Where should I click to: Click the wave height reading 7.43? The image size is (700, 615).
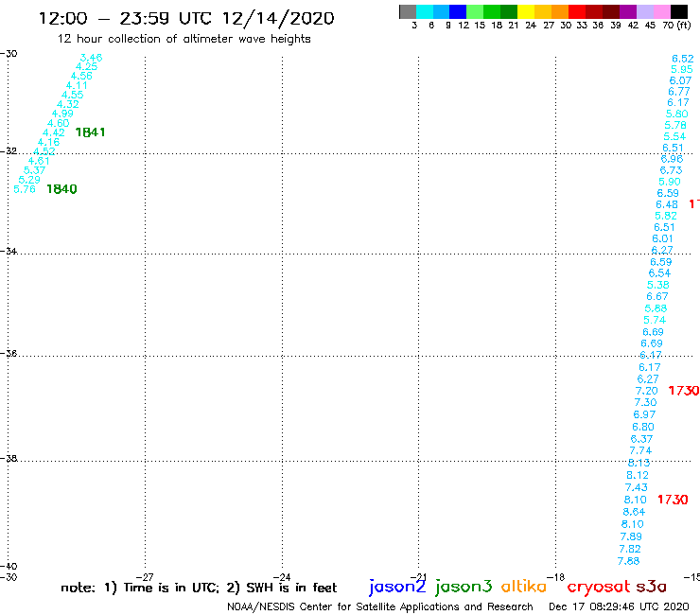coord(637,487)
